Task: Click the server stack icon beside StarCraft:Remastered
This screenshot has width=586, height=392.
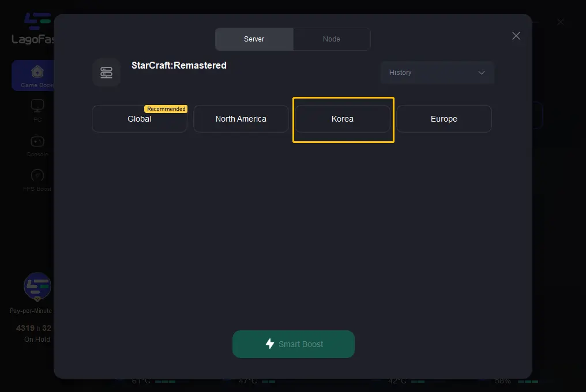Action: click(x=107, y=73)
